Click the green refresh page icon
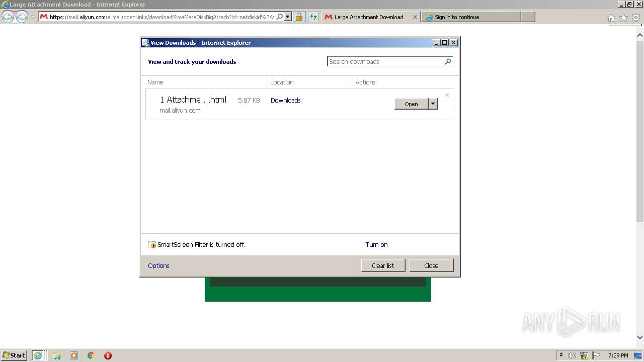Screen dimensions: 644x362 click(313, 17)
